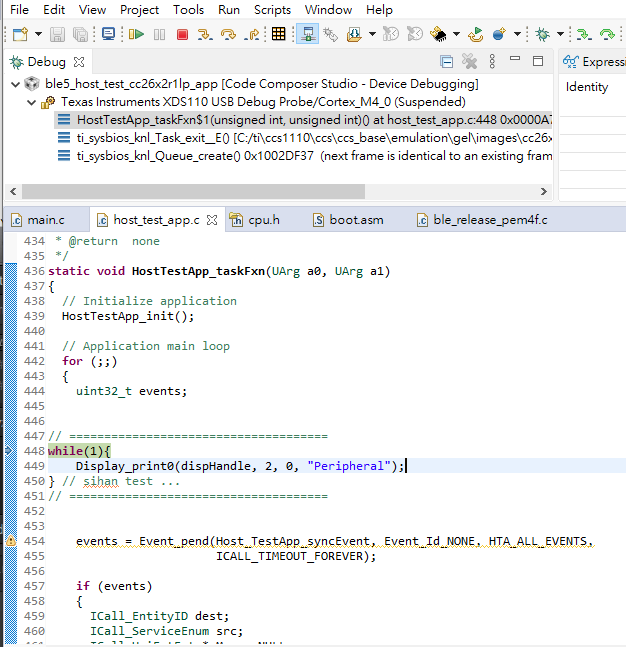Screen dimensions: 626x647
Task: Open the Run menu
Action: (229, 9)
